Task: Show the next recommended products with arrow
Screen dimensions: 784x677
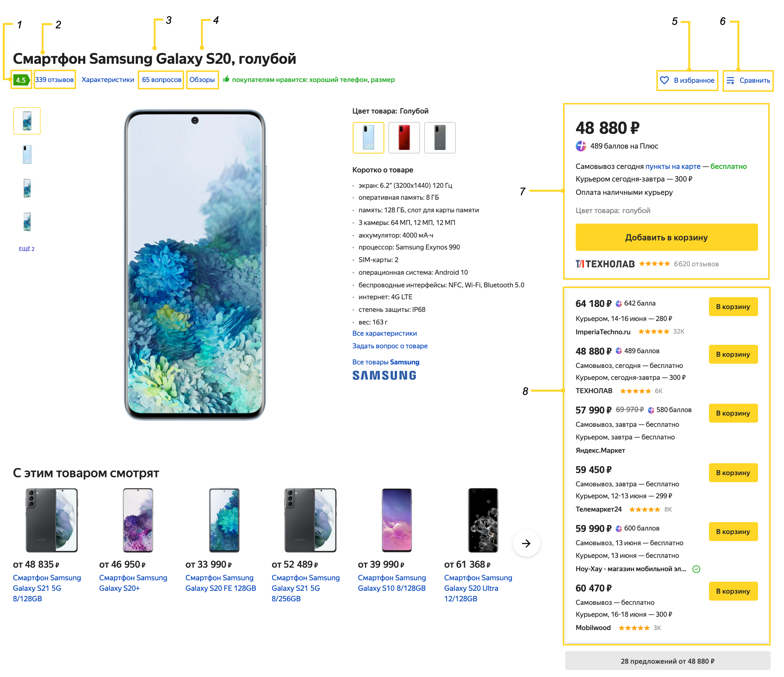Action: click(x=526, y=543)
